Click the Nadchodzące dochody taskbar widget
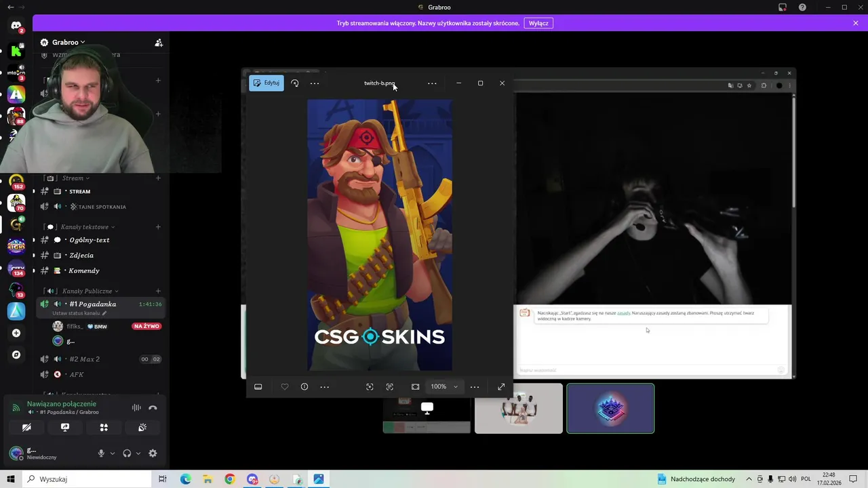 click(696, 479)
